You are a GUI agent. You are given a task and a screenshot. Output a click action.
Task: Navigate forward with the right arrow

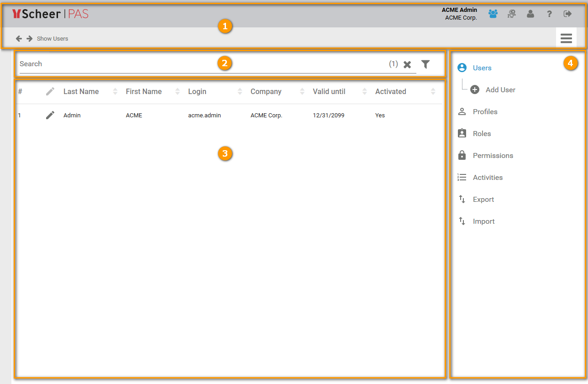(29, 38)
